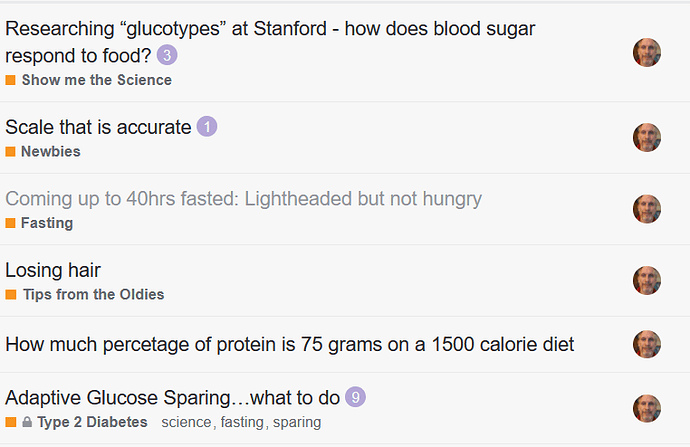Select the fasting tag

(242, 422)
